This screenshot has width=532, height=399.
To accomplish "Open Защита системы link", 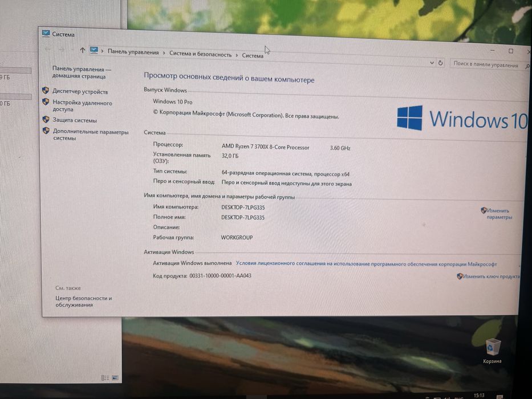I will pyautogui.click(x=75, y=120).
